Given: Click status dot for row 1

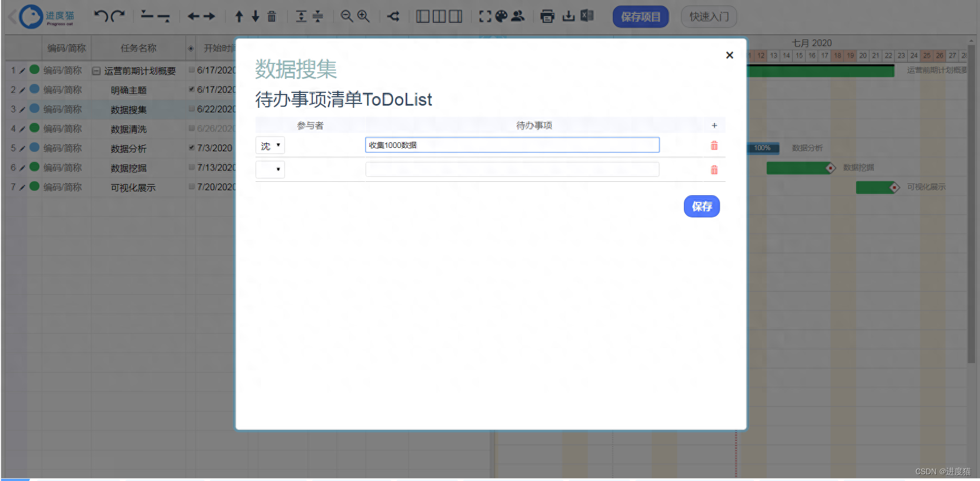Looking at the screenshot, I should pyautogui.click(x=34, y=70).
